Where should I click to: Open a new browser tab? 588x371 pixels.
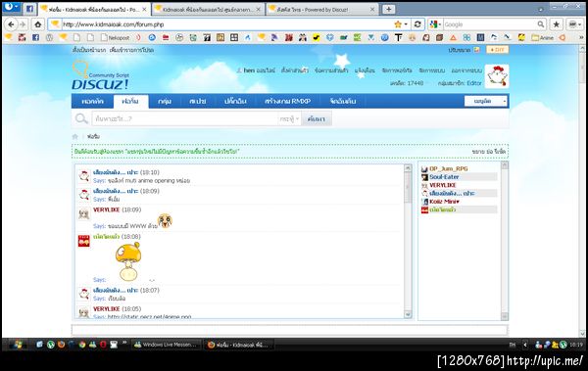click(x=388, y=10)
